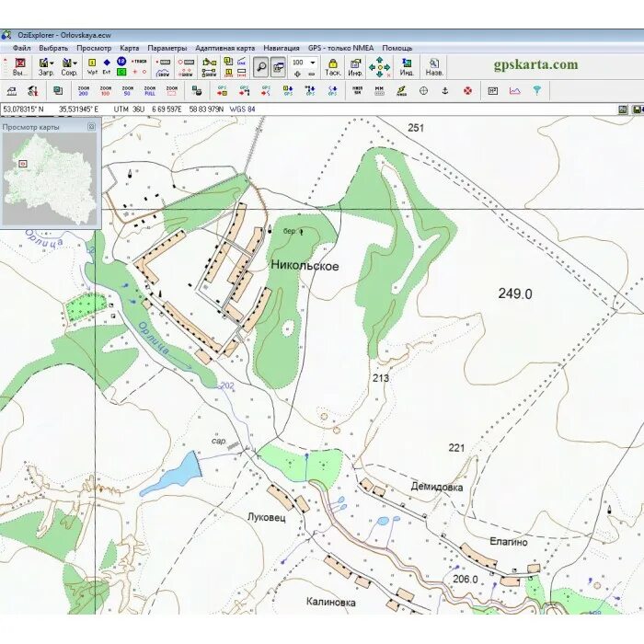Open the Выбрать menu
Screen dimensions: 644x644
click(53, 48)
